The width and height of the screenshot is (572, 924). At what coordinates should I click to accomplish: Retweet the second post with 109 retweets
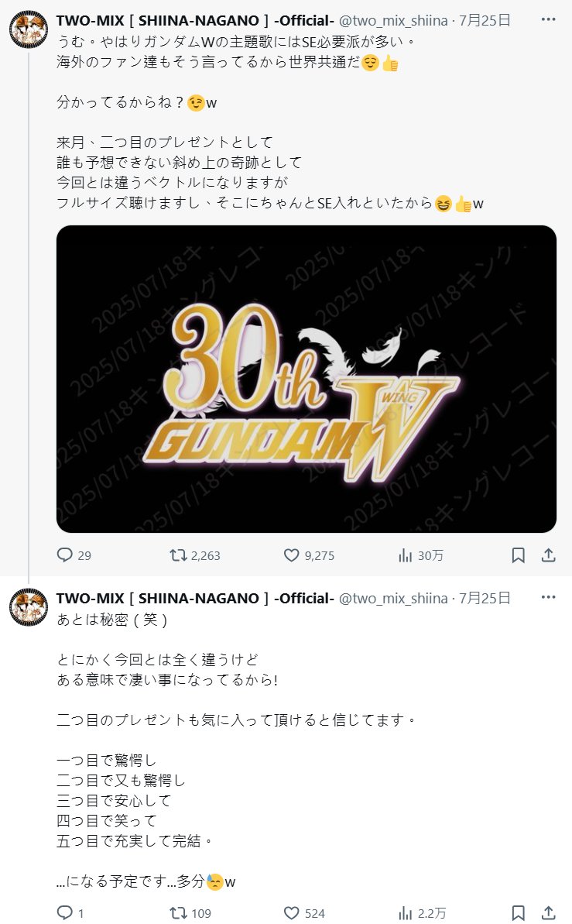[190, 913]
